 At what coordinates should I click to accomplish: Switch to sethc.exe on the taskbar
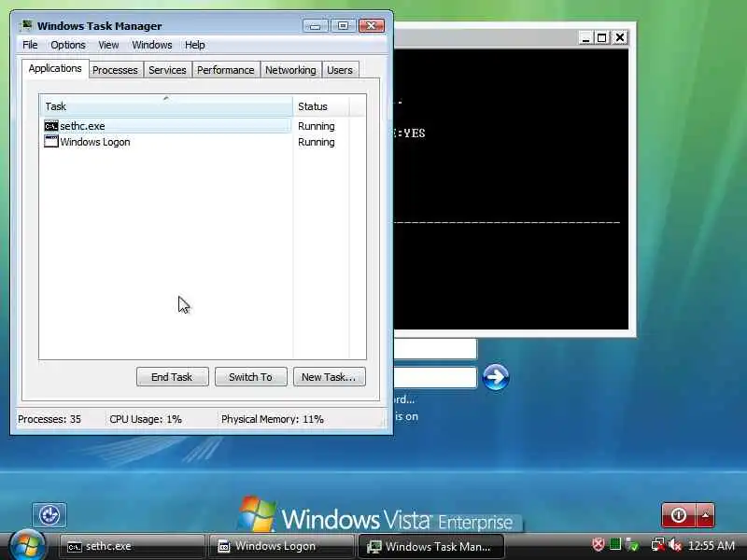[x=132, y=546]
